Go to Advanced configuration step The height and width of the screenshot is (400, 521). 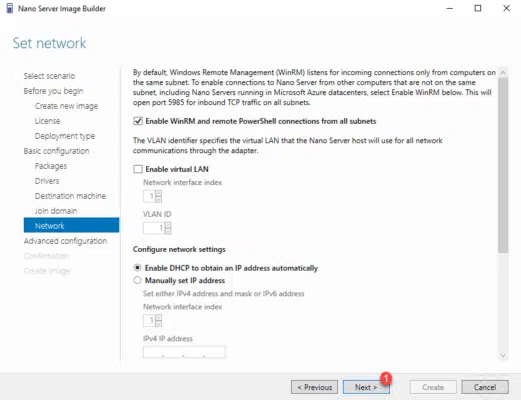click(65, 241)
